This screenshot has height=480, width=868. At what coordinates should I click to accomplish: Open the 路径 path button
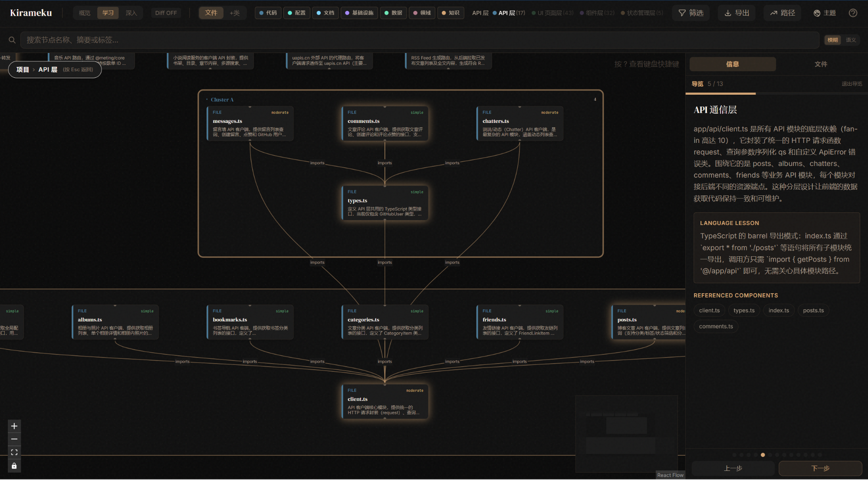pyautogui.click(x=783, y=13)
